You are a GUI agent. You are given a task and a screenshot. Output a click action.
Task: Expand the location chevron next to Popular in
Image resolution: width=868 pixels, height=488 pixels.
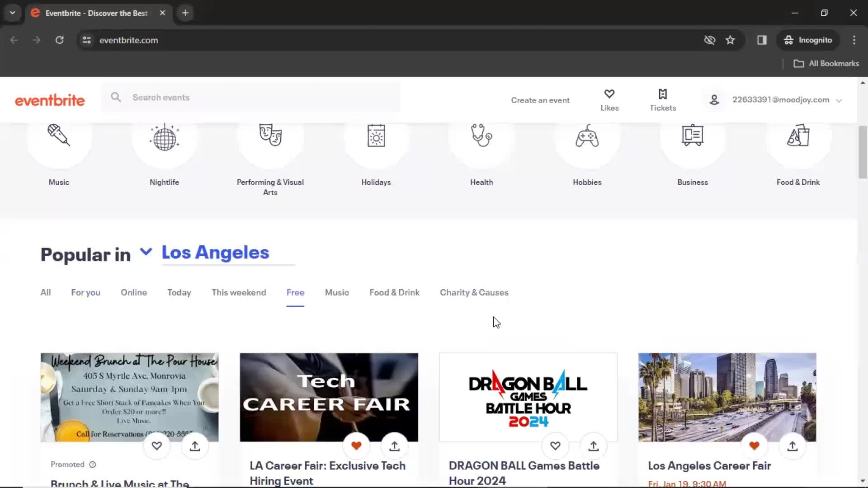coord(146,251)
